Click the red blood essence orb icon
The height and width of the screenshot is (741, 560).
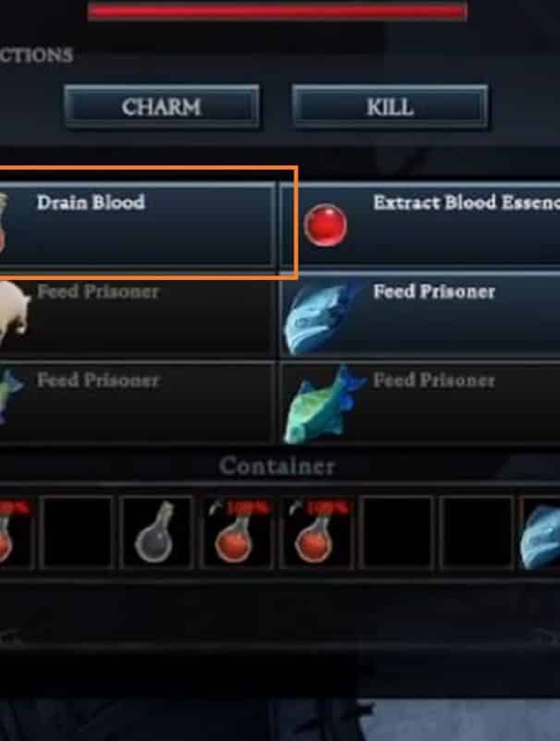(x=325, y=225)
